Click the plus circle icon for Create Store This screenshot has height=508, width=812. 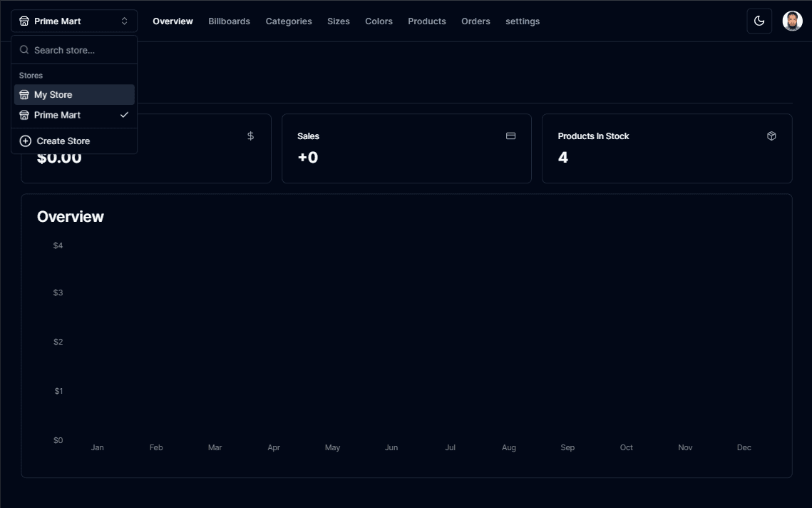pyautogui.click(x=25, y=141)
